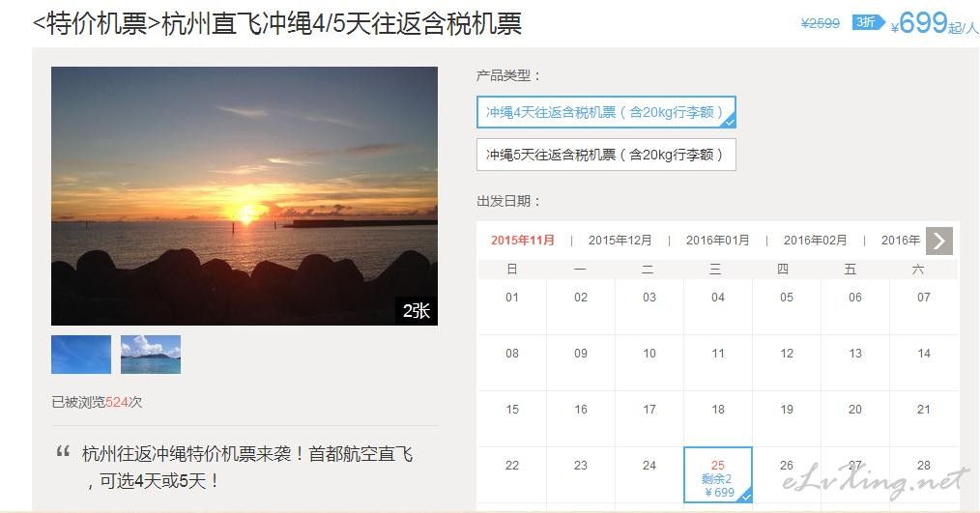Click the 2张 photo count badge
Screen dimensions: 980x513
pyautogui.click(x=417, y=310)
